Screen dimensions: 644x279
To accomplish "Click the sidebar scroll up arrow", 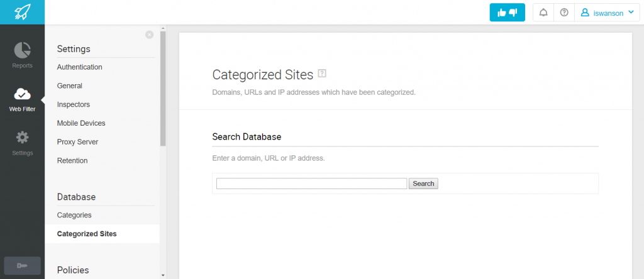I will [163, 28].
